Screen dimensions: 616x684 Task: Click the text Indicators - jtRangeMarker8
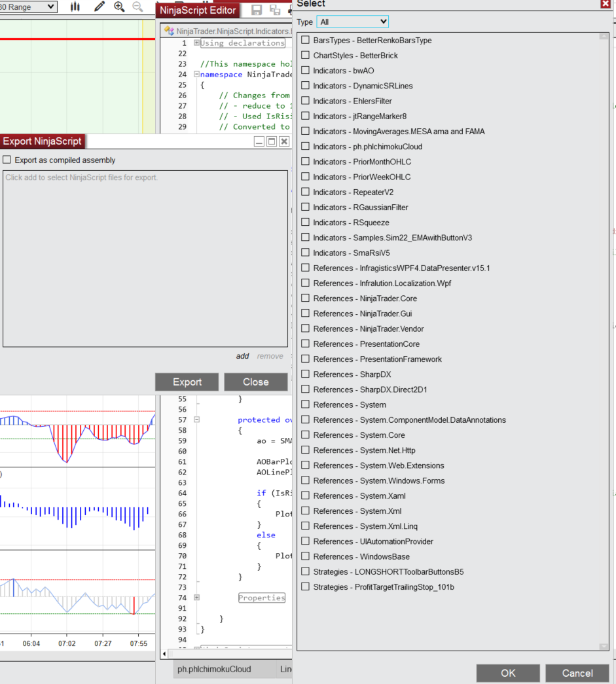(x=360, y=116)
